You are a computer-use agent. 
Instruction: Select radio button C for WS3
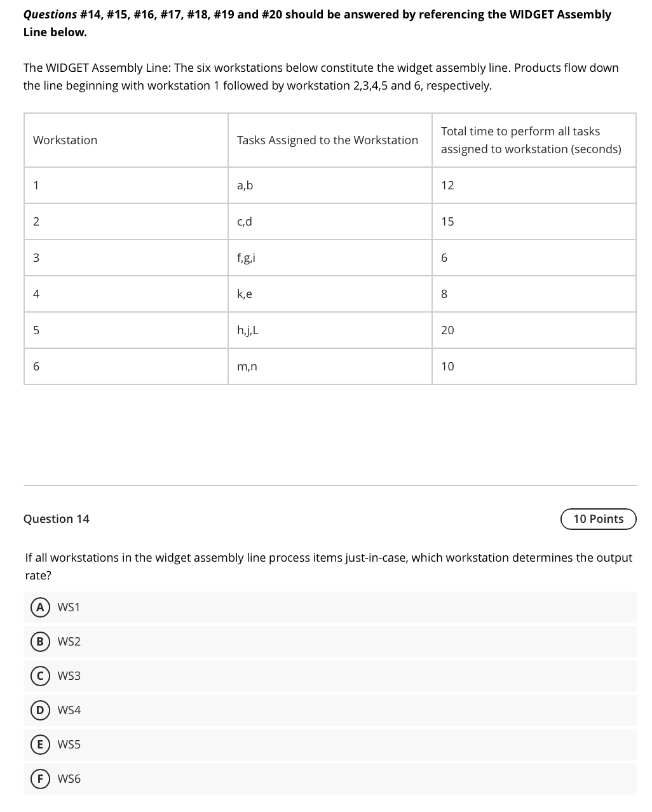tap(40, 676)
